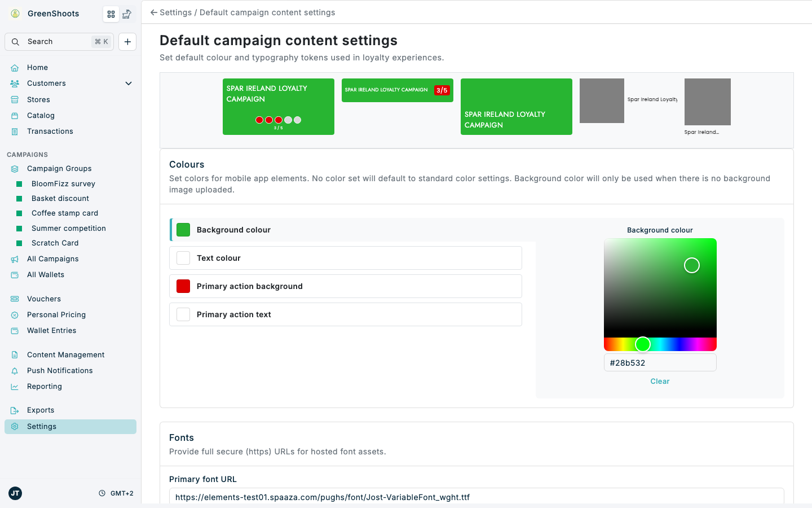Click the Exports icon
The image size is (812, 508).
click(15, 410)
